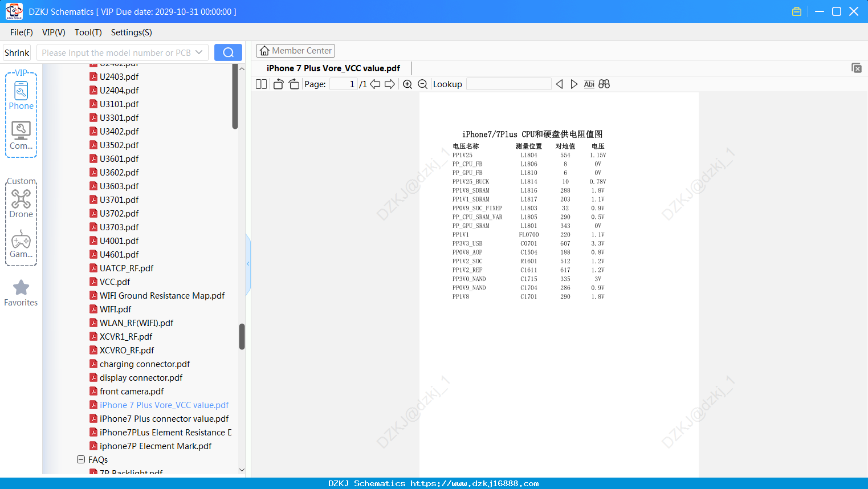Open the Game console category icon
The image size is (868, 489).
(x=21, y=244)
